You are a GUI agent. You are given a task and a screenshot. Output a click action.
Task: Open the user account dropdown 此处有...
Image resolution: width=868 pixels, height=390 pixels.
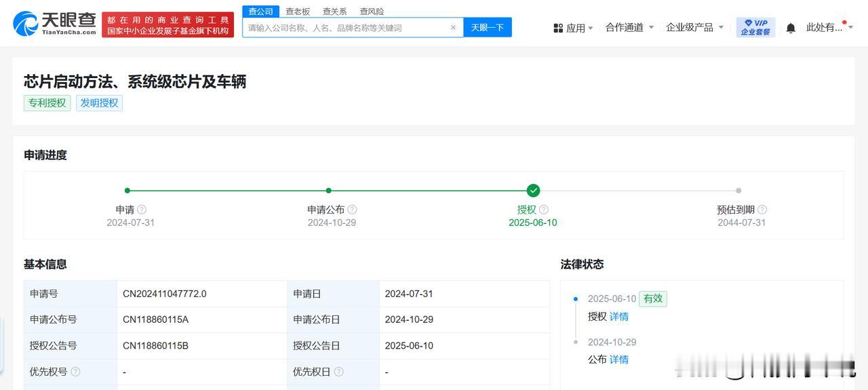(829, 27)
